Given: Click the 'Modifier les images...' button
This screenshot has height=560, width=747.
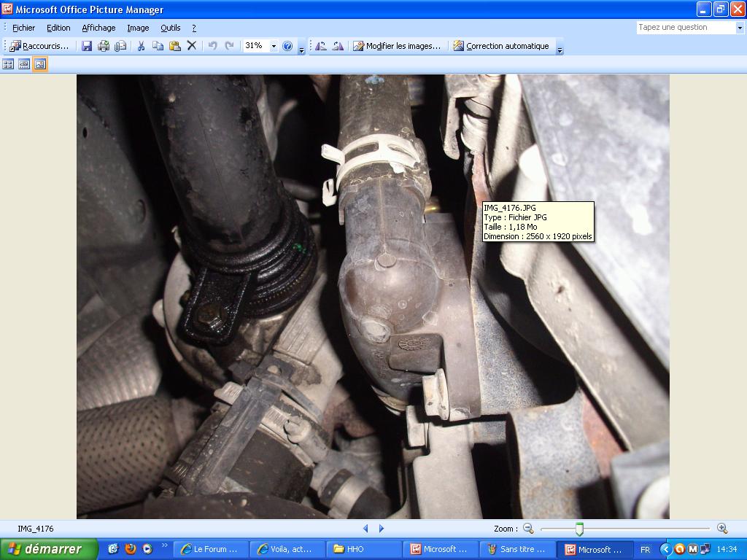Looking at the screenshot, I should pos(398,46).
